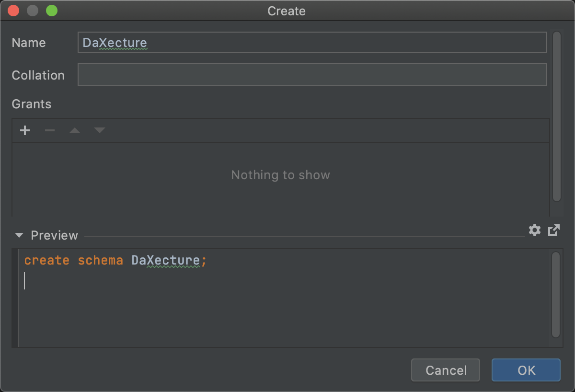Screen dimensions: 575x392
Task: Click DaXecture identifier in preview SQL
Action: (x=166, y=261)
